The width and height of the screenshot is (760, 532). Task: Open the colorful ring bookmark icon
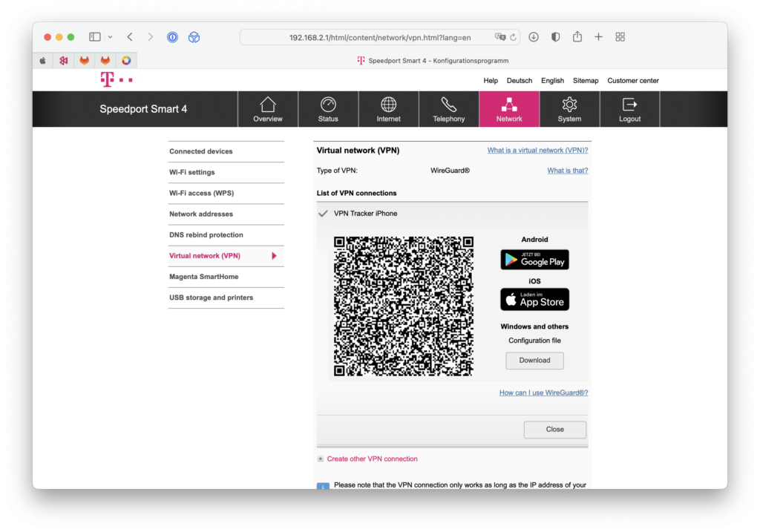point(126,61)
